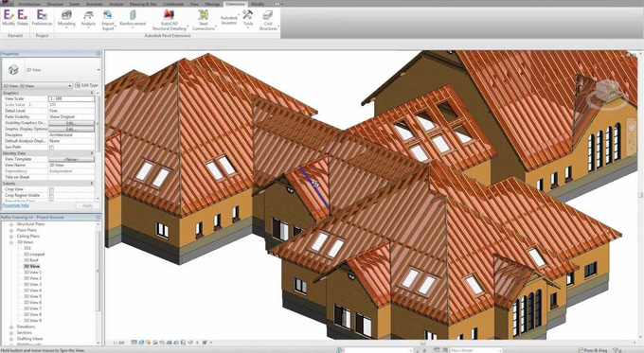Open the Modeling extensions tool
The width and height of the screenshot is (644, 353).
[x=66, y=19]
